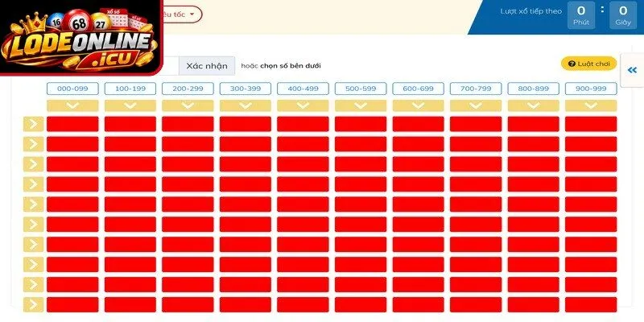Screen dimensions: 644x322
Task: Select the ninth row using its right-arrow icon
Action: 33,285
